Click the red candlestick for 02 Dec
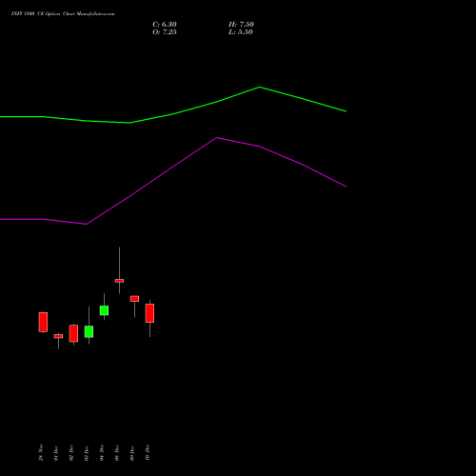This screenshot has height=476, width=476. coord(73,333)
